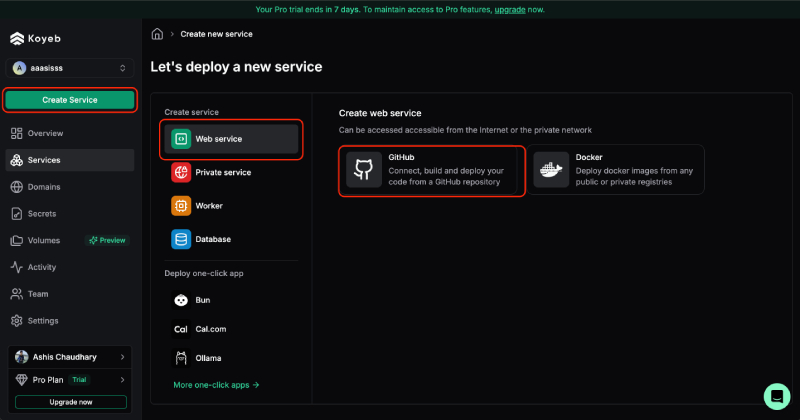Follow the upgrade link in banner

pos(510,9)
